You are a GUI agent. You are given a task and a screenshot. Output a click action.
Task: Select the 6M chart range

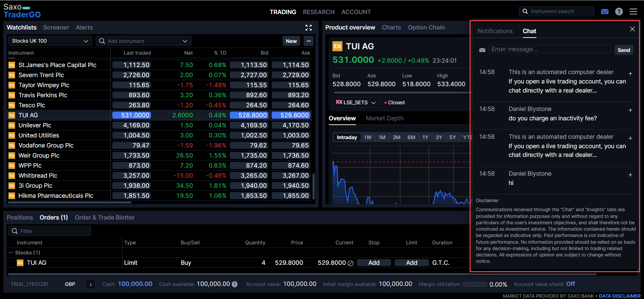[411, 137]
